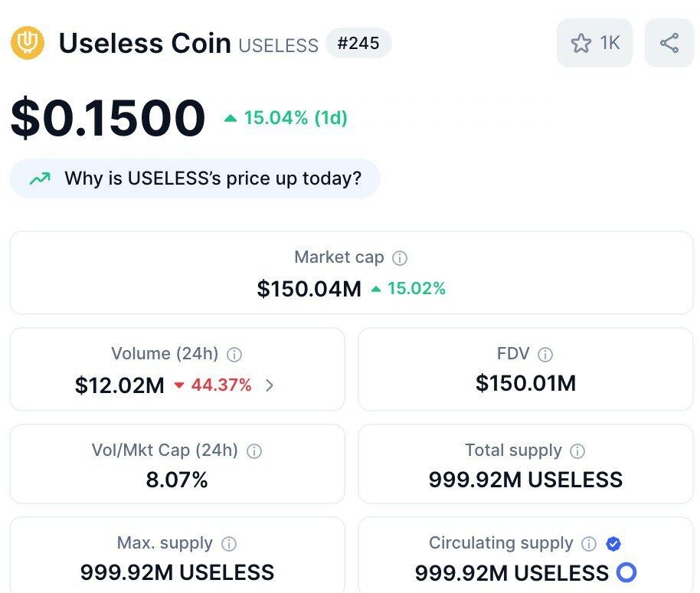
Task: Click the #245 rank badge
Action: click(358, 43)
